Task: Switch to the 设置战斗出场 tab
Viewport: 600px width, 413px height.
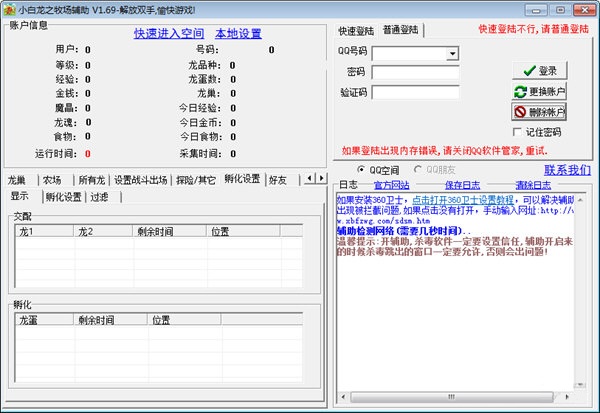Action: (x=140, y=180)
